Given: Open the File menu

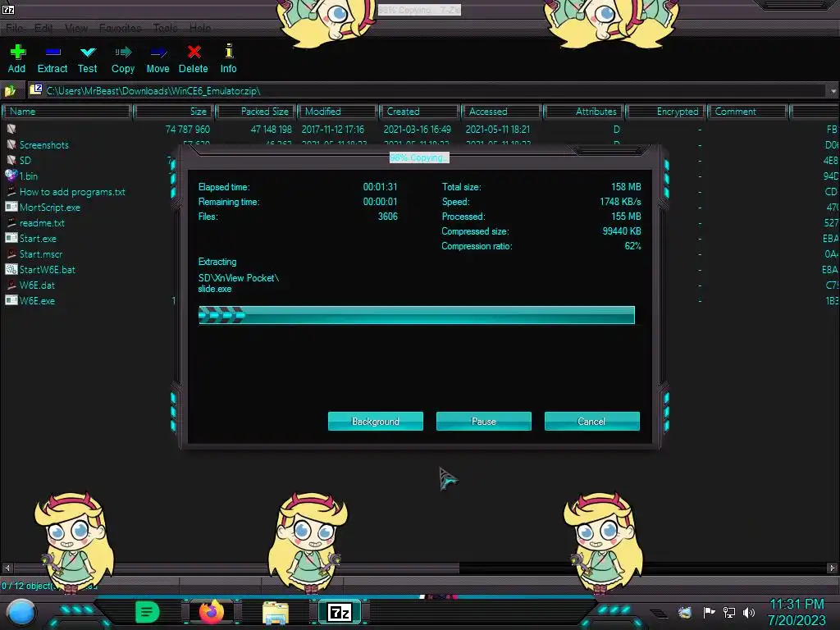Looking at the screenshot, I should (x=15, y=28).
